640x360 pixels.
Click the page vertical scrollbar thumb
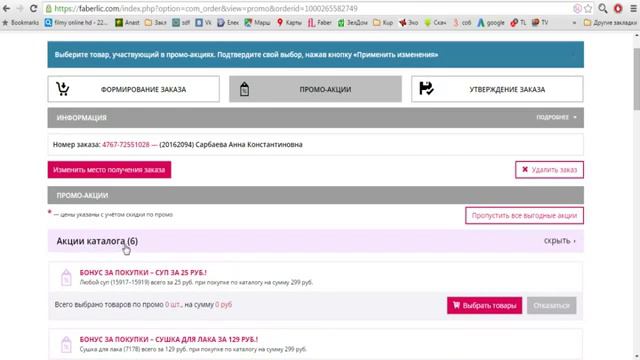(x=636, y=78)
